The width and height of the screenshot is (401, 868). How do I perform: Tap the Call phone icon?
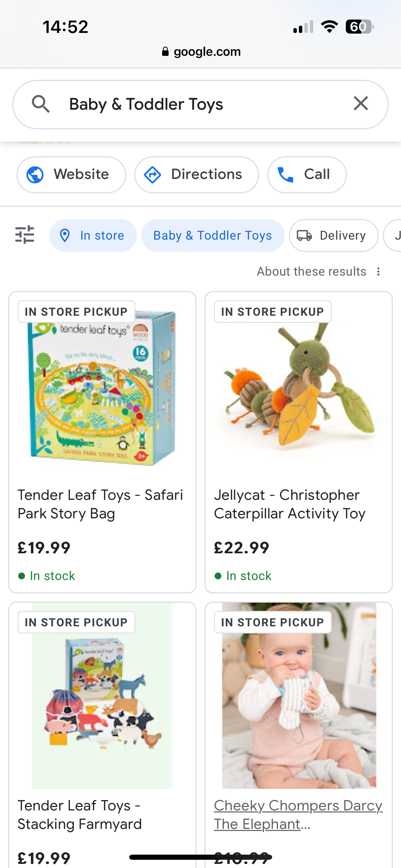click(285, 174)
